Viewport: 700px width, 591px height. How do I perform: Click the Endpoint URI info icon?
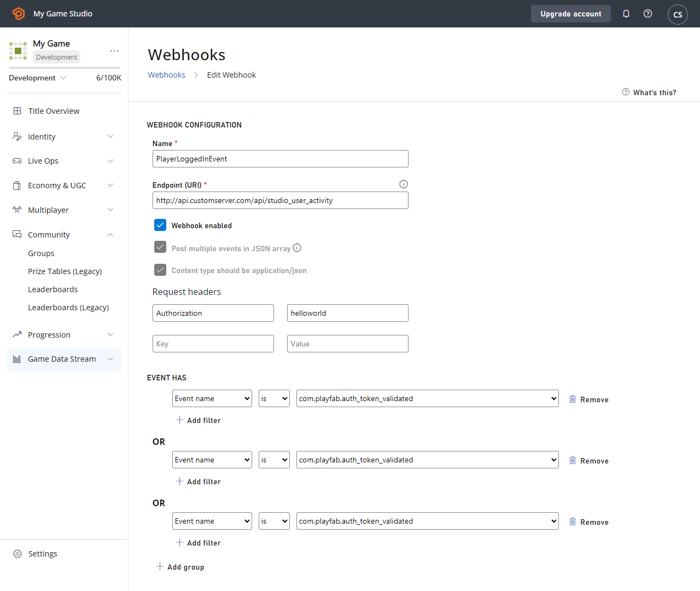point(404,184)
